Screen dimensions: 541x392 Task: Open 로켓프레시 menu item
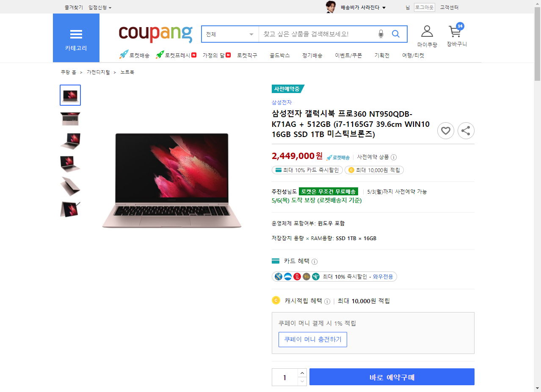(176, 55)
